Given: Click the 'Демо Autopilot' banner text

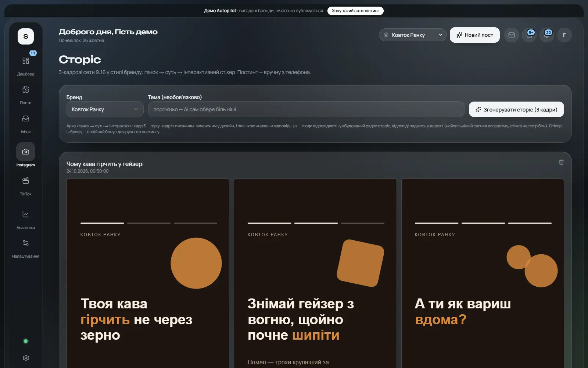Looking at the screenshot, I should (220, 11).
